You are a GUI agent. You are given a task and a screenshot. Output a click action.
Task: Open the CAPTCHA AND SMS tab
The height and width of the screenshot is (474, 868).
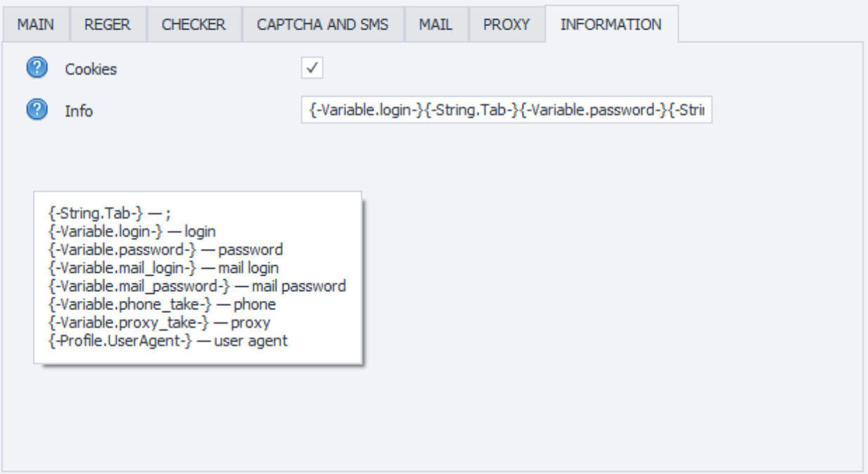point(324,24)
